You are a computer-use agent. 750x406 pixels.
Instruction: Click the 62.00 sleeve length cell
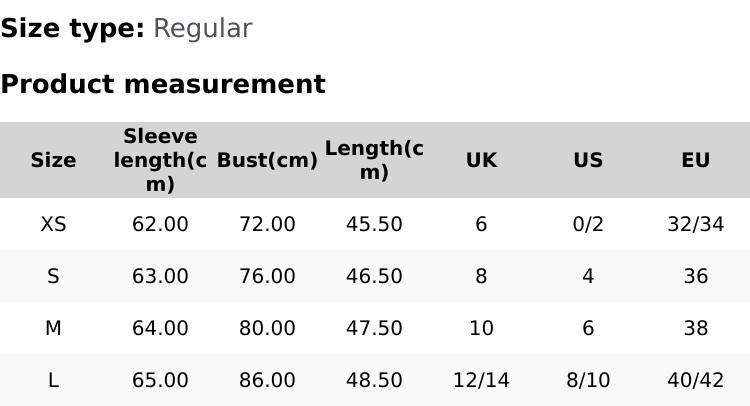pyautogui.click(x=160, y=224)
